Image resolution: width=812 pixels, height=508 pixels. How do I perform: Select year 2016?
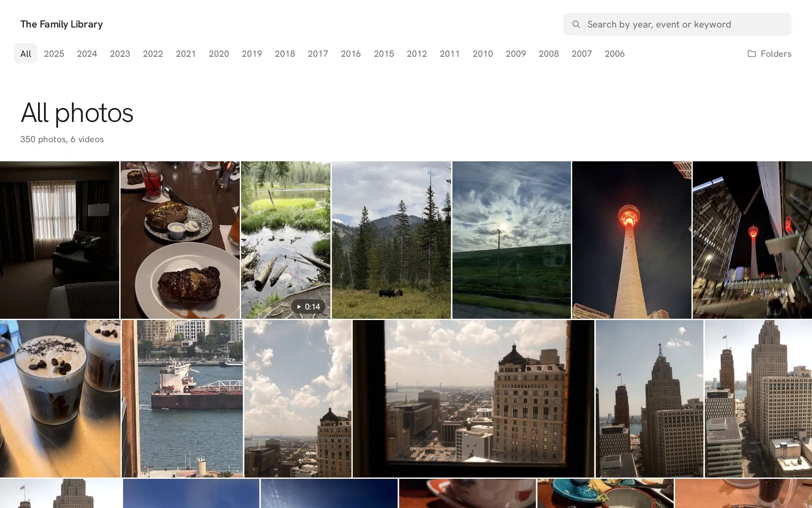pyautogui.click(x=351, y=54)
